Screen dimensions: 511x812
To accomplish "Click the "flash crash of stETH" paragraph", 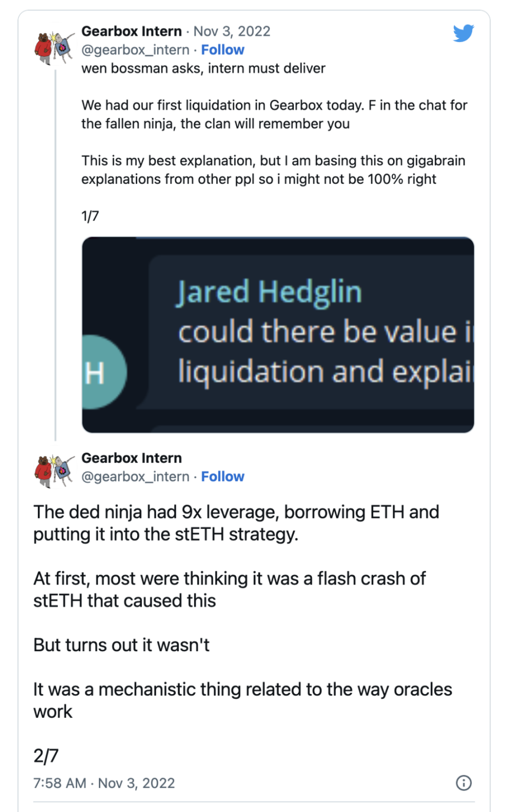I will pyautogui.click(x=229, y=589).
